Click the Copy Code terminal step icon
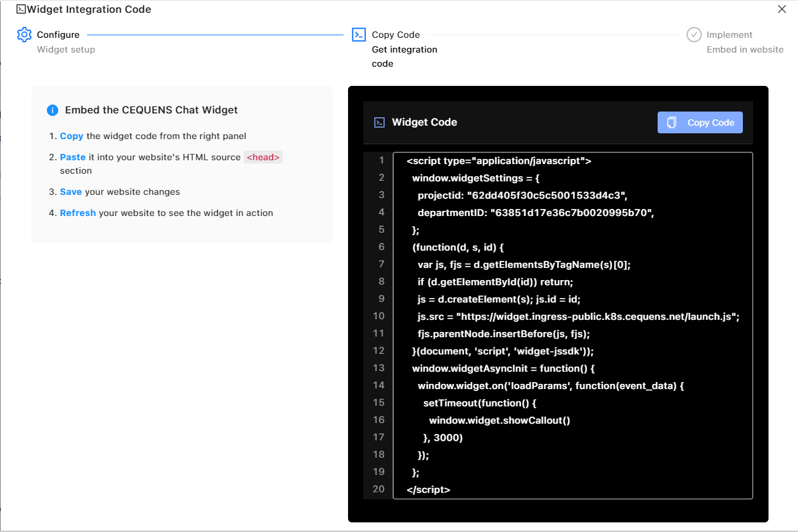This screenshot has width=798, height=532. pyautogui.click(x=359, y=35)
